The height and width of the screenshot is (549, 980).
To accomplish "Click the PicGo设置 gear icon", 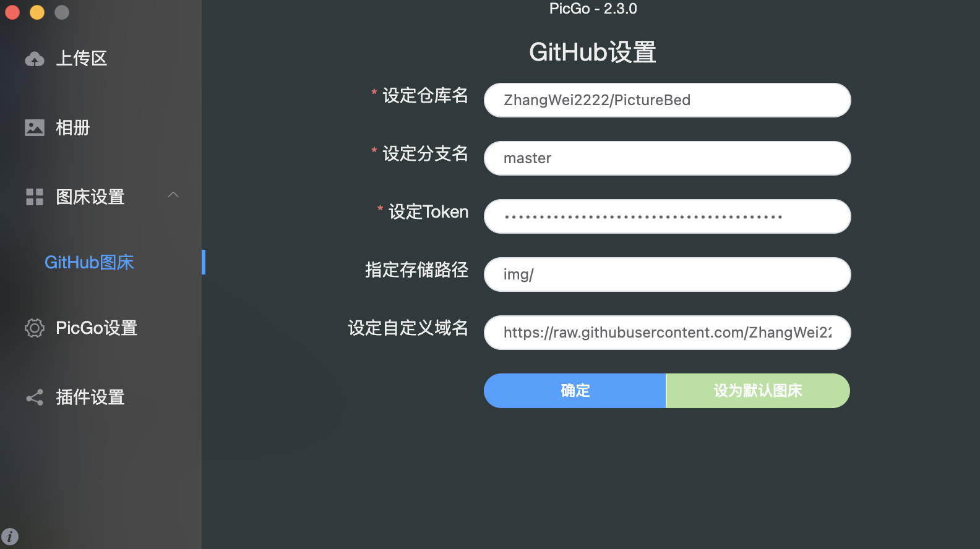I will point(35,328).
